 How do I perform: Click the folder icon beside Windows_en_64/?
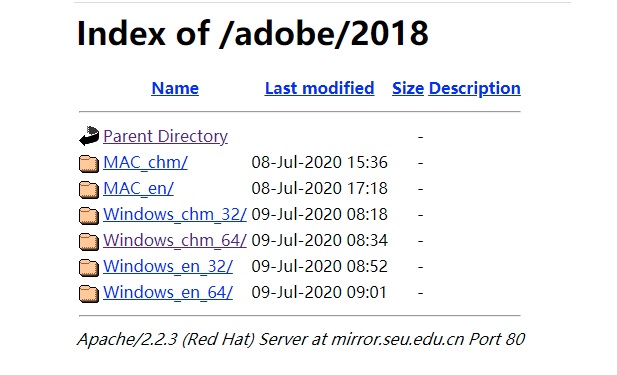pyautogui.click(x=89, y=294)
